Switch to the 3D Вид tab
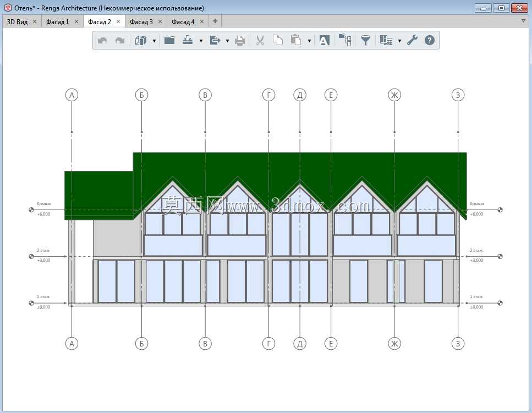The height and width of the screenshot is (413, 532). tap(17, 21)
